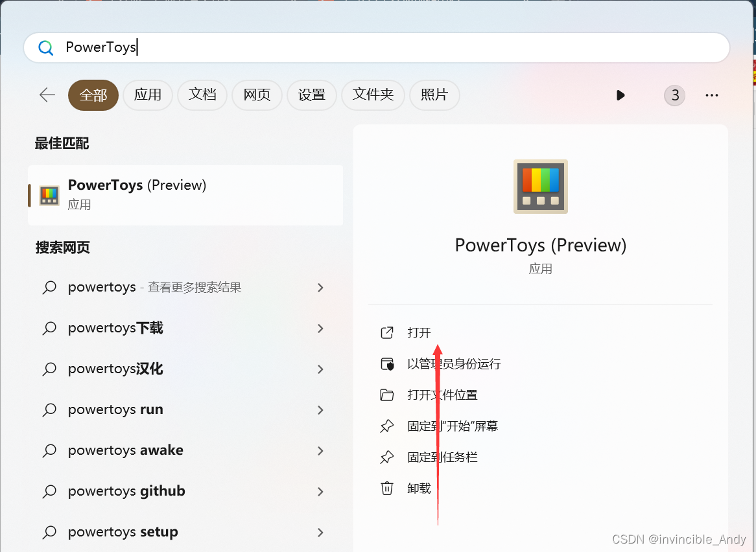Image resolution: width=756 pixels, height=552 pixels.
Task: Click search icon beside powertoys github
Action: 49,491
